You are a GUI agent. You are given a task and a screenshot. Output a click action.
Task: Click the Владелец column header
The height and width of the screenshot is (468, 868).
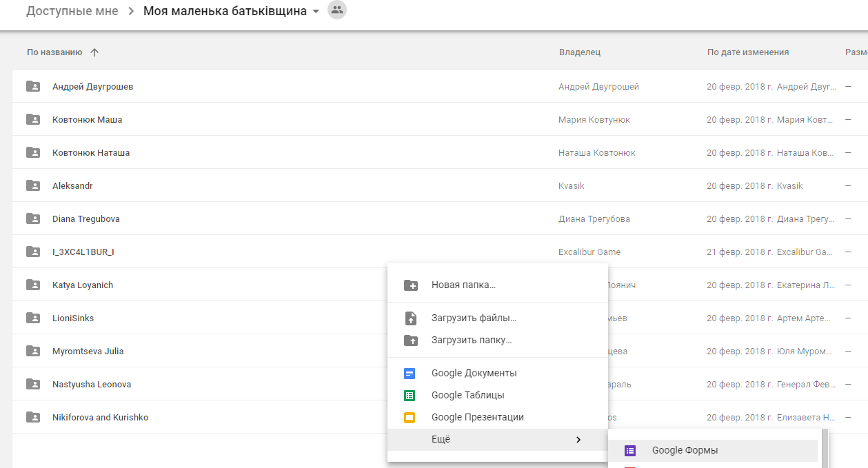(579, 52)
